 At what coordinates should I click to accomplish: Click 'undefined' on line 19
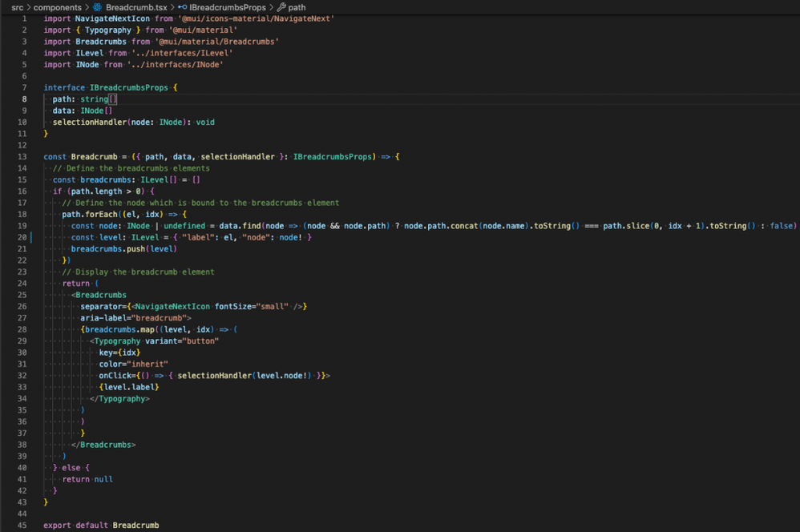coord(184,226)
